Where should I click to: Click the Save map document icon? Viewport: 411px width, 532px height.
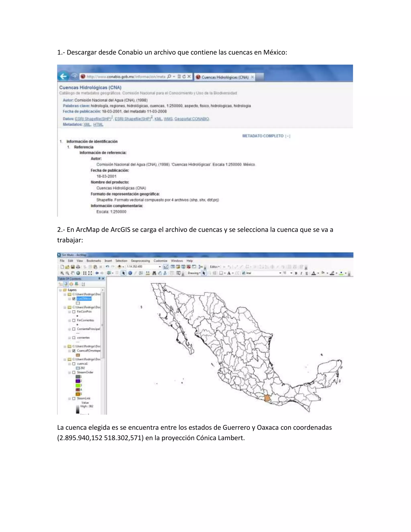point(73,267)
